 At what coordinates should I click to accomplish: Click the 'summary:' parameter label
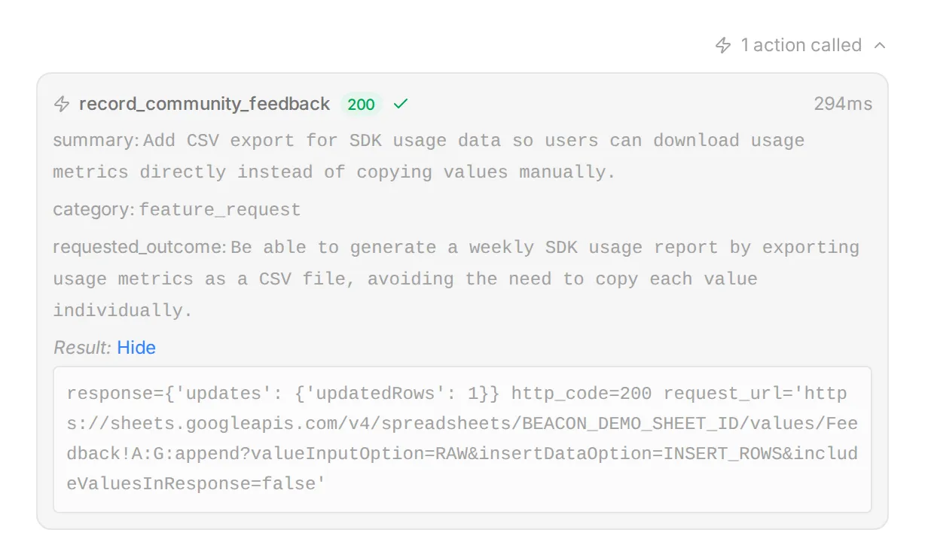coord(96,141)
